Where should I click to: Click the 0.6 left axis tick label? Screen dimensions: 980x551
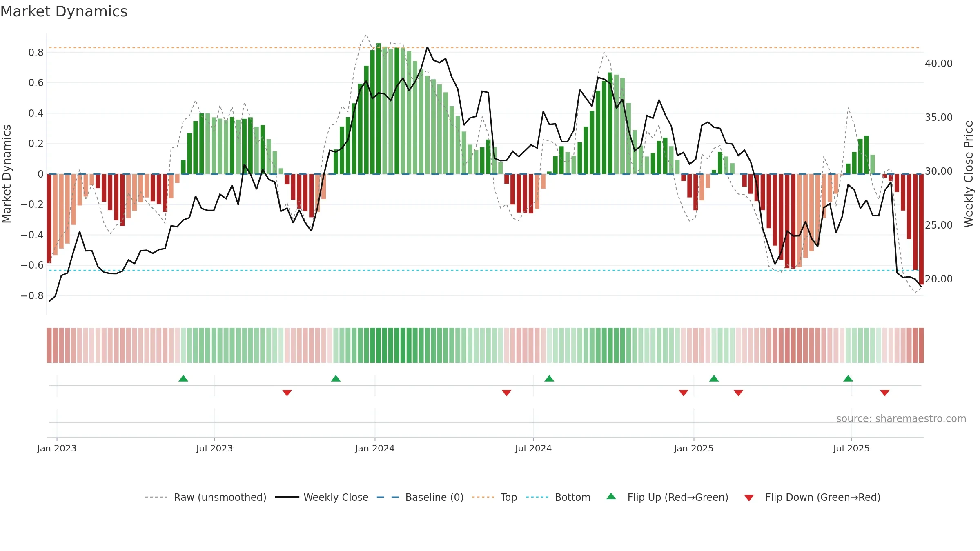click(36, 83)
